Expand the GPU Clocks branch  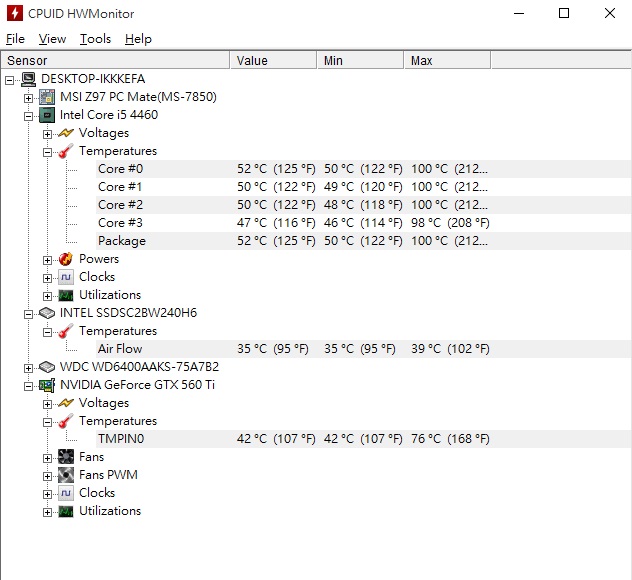(x=47, y=495)
